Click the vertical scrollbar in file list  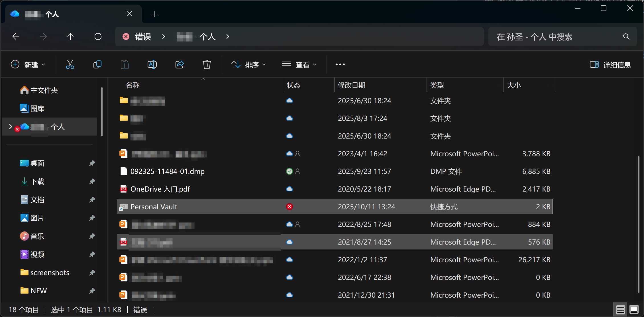[x=638, y=224]
